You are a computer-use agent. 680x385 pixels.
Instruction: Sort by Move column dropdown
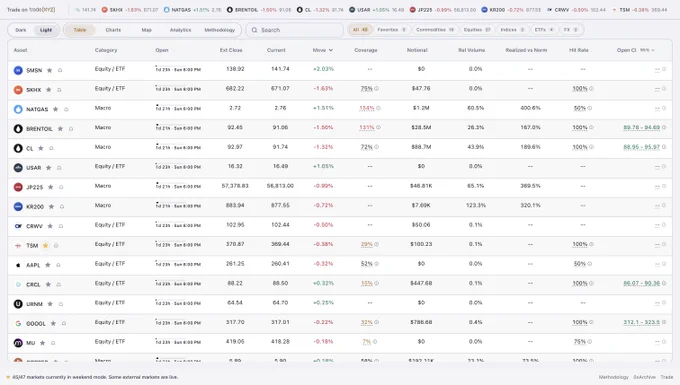pyautogui.click(x=323, y=50)
